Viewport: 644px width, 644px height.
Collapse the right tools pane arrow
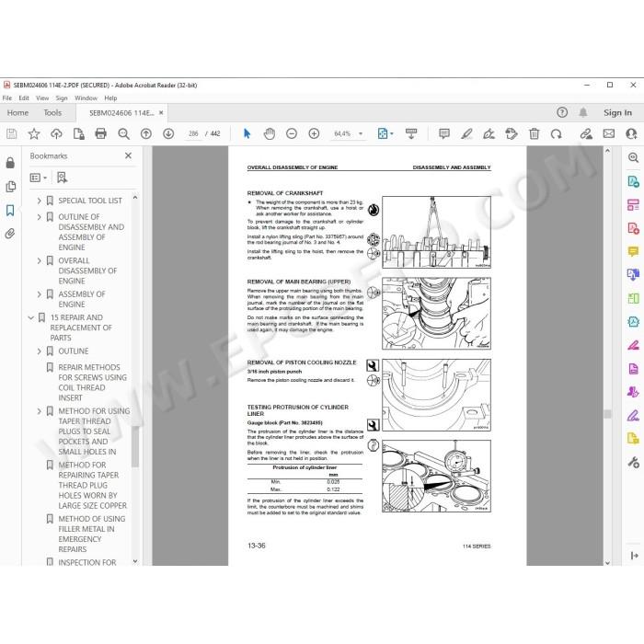pyautogui.click(x=634, y=556)
